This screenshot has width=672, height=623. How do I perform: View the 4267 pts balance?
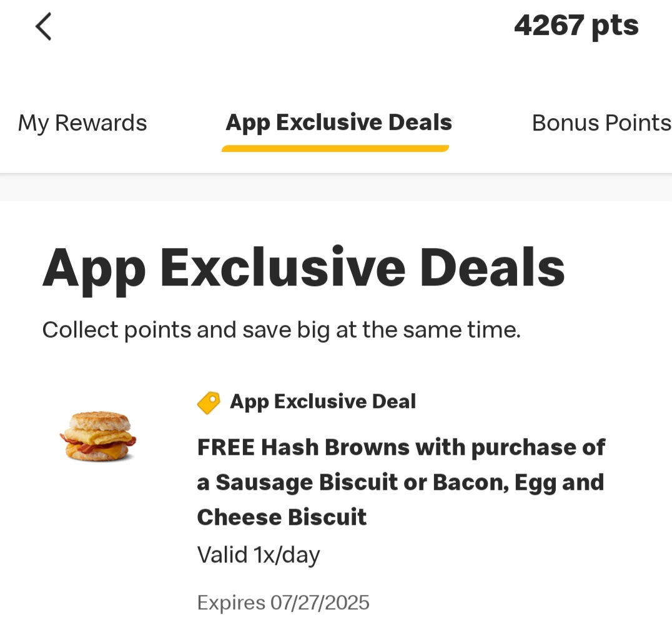coord(576,27)
